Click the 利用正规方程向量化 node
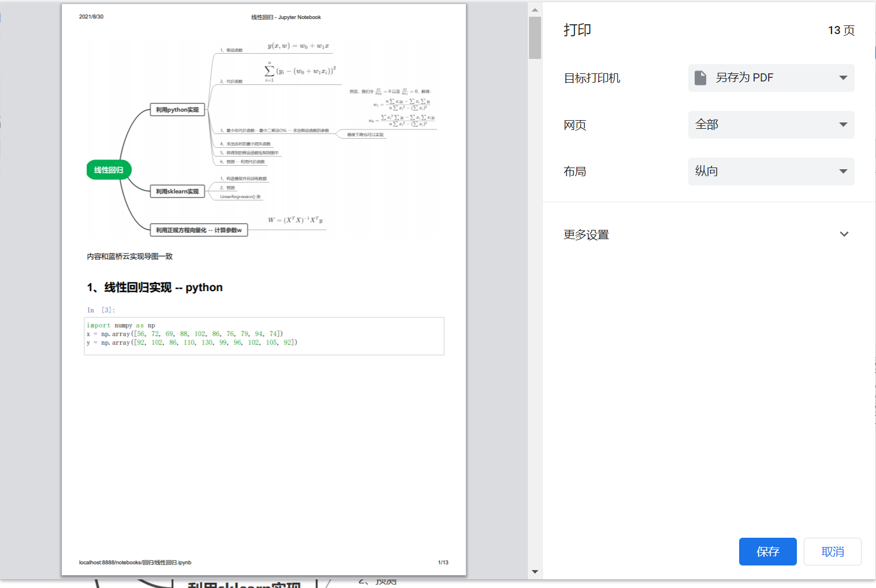876x588 pixels. tap(199, 229)
